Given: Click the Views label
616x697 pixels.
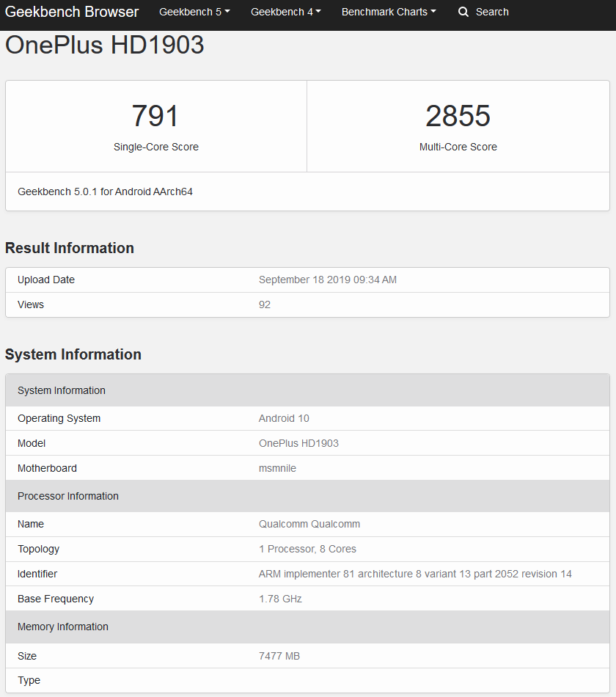Looking at the screenshot, I should click(x=31, y=304).
